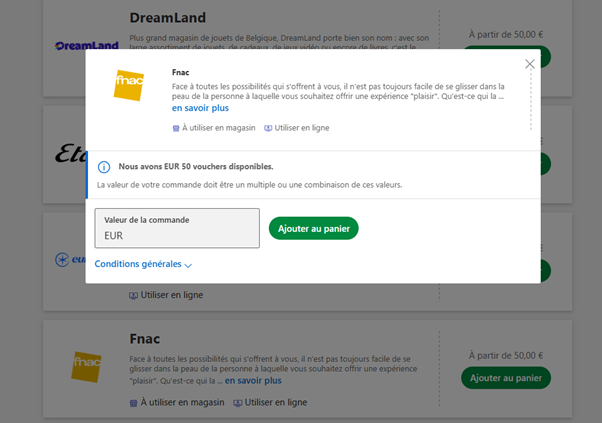Click the Fnac heading in background list
602x423 pixels.
click(145, 339)
